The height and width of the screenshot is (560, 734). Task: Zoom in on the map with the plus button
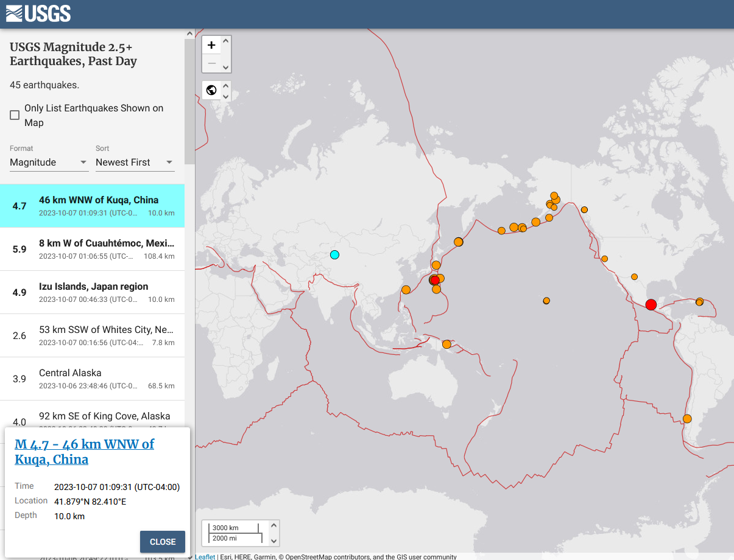tap(211, 45)
